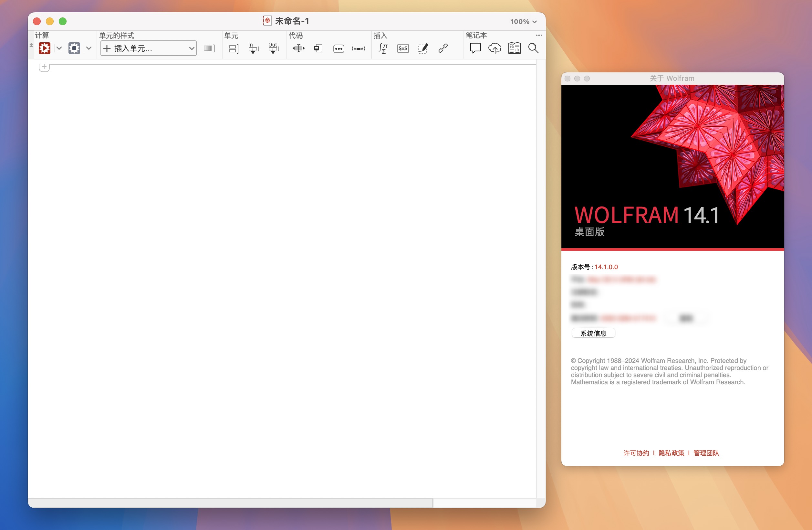Click the horizontal scrollbar in the notebook

pos(230,503)
